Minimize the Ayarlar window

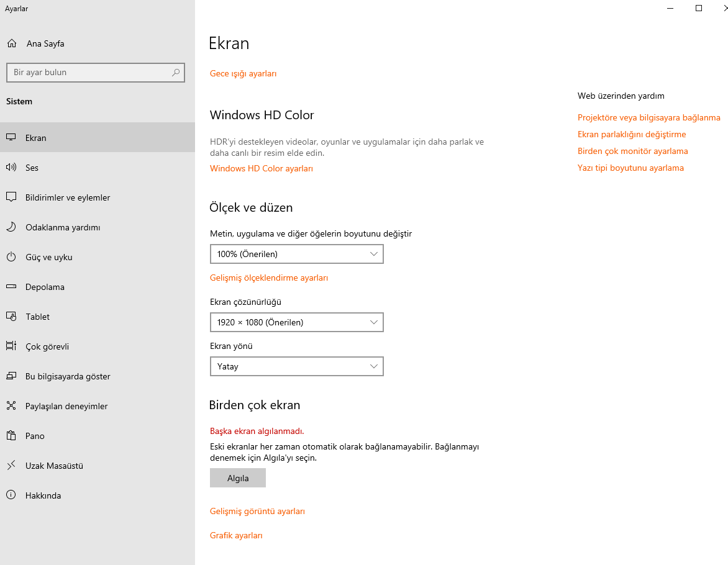(670, 8)
